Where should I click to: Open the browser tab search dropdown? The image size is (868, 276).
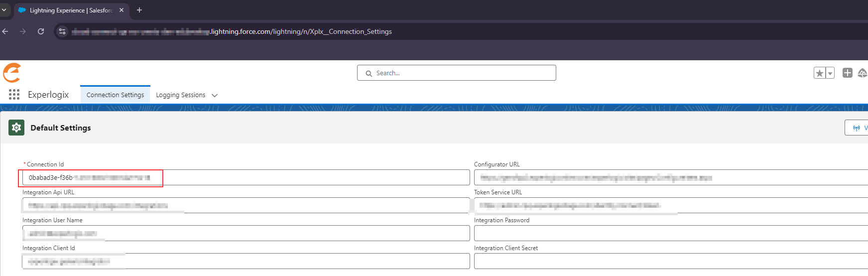tap(4, 10)
